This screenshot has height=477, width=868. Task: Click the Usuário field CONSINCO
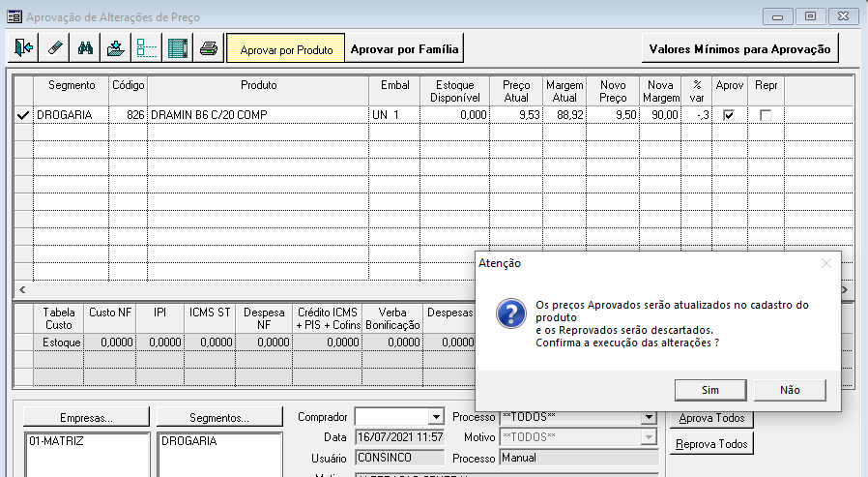coord(399,458)
